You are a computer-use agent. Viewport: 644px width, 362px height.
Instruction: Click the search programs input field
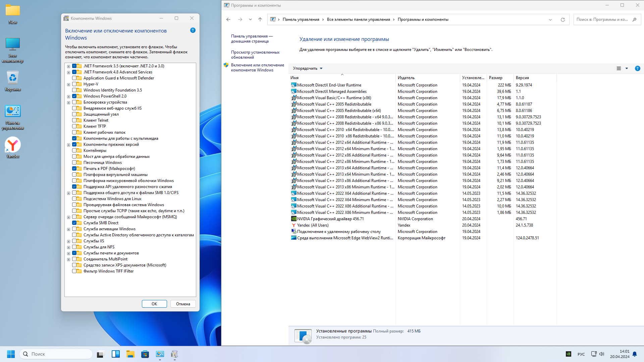click(x=602, y=19)
